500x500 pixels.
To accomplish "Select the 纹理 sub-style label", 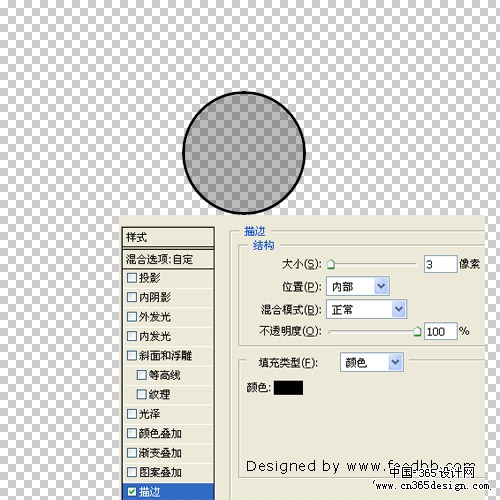I will coord(159,394).
